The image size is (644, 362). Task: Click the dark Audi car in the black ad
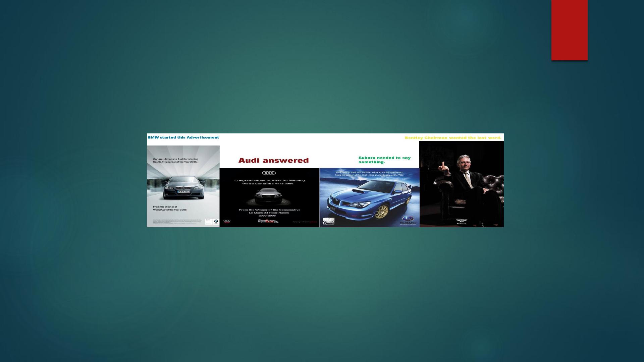268,196
